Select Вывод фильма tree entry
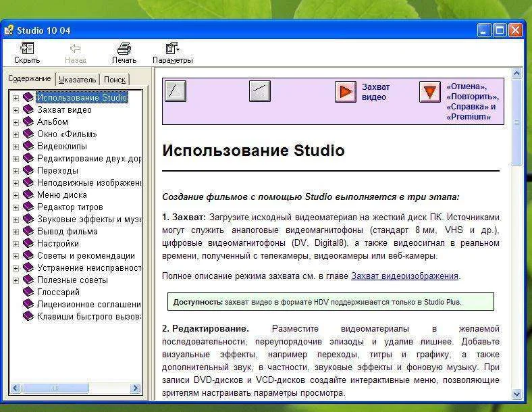The image size is (532, 412). [68, 231]
